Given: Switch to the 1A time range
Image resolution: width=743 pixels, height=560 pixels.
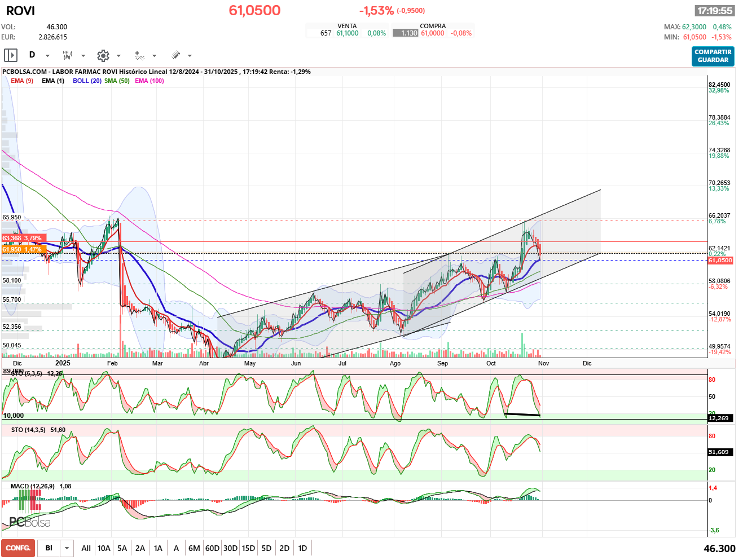Looking at the screenshot, I should 158,548.
